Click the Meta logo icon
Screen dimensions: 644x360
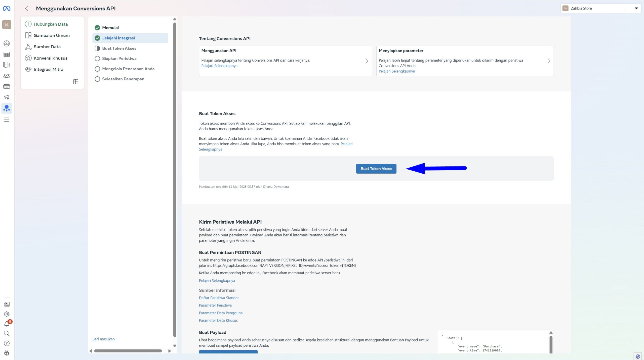pyautogui.click(x=7, y=8)
